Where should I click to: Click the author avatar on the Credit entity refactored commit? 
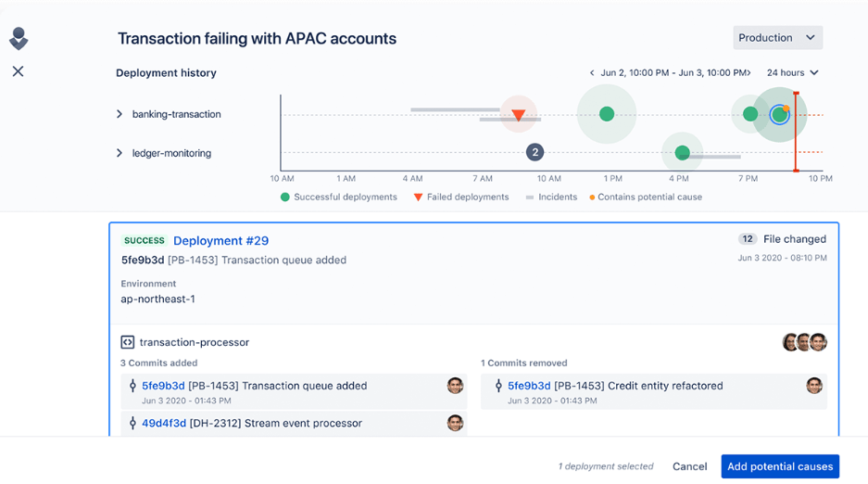click(814, 386)
